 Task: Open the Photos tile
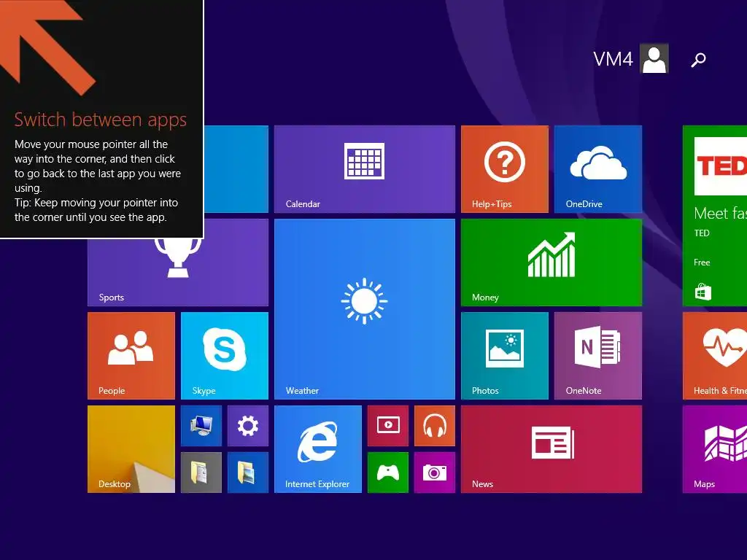505,356
